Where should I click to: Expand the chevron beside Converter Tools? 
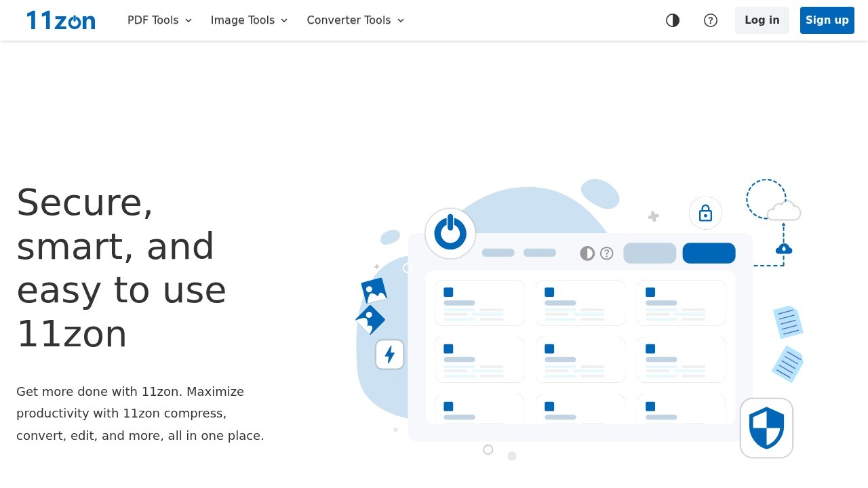tap(401, 20)
